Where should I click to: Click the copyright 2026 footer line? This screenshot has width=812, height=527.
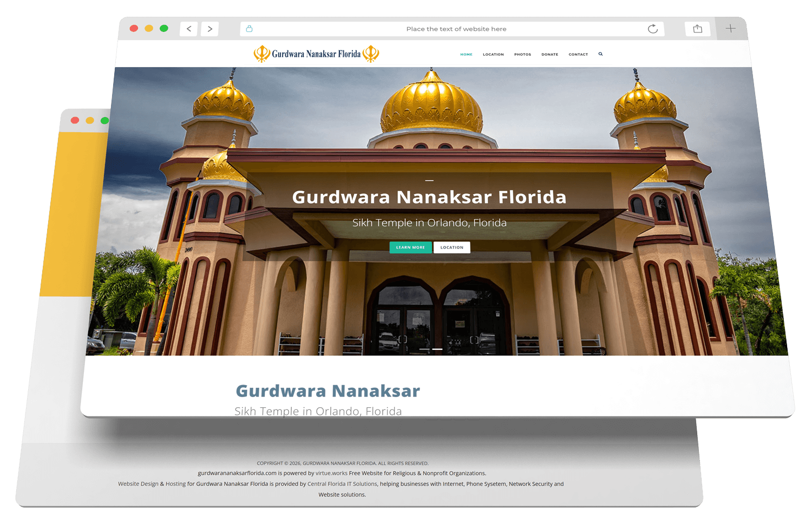point(343,463)
